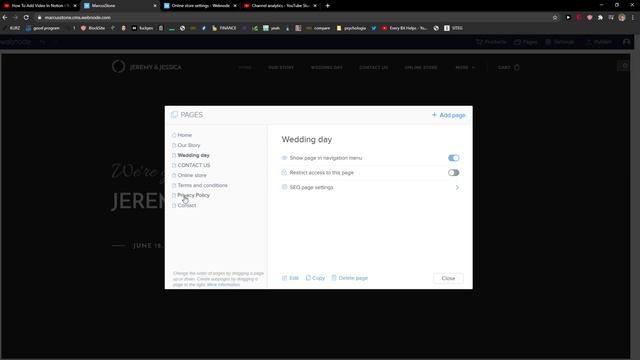Select Our Story in the pages list
Image resolution: width=640 pixels, height=360 pixels.
click(x=189, y=145)
